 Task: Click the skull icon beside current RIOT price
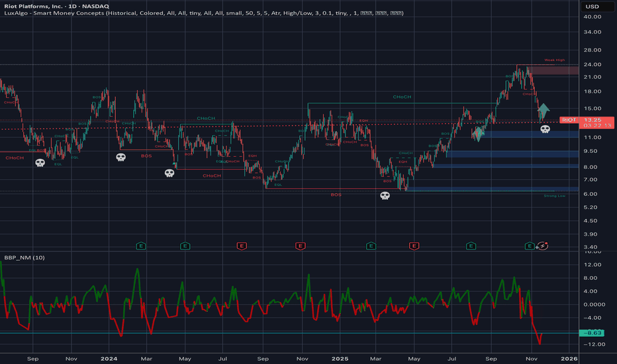pyautogui.click(x=545, y=130)
